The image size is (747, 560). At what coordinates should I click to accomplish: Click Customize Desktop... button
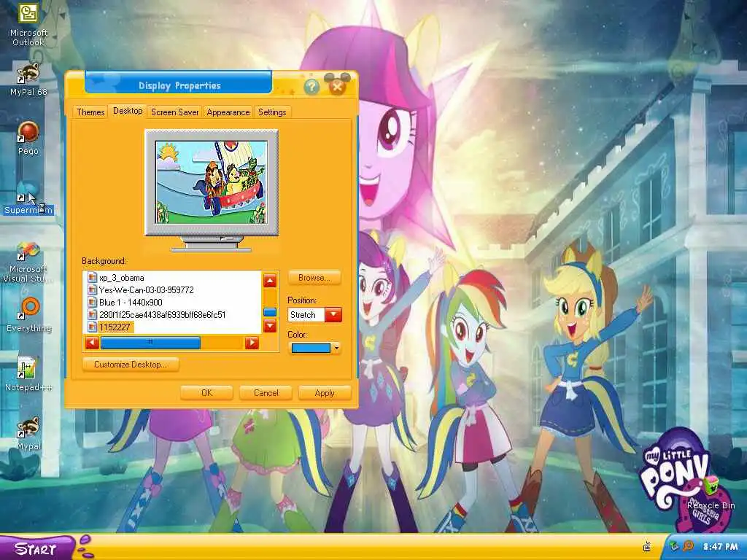pos(131,365)
